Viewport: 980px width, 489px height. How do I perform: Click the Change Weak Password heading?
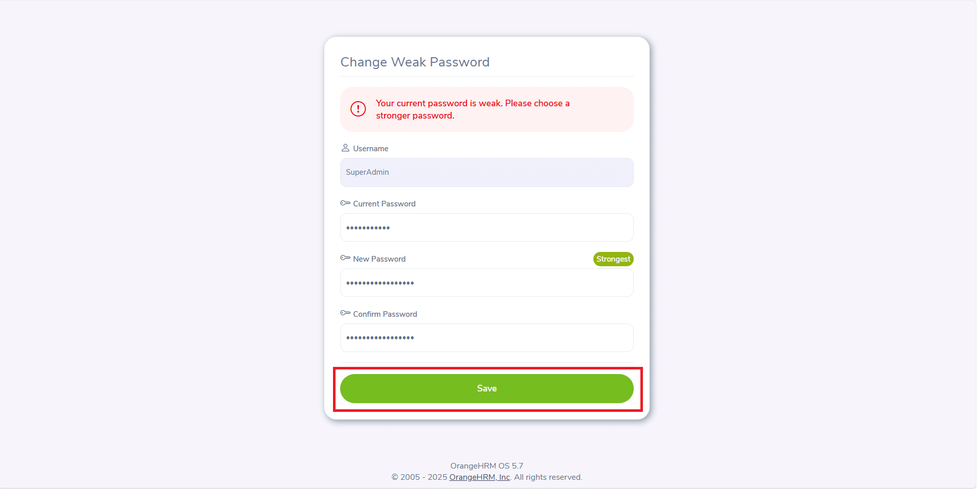[415, 62]
